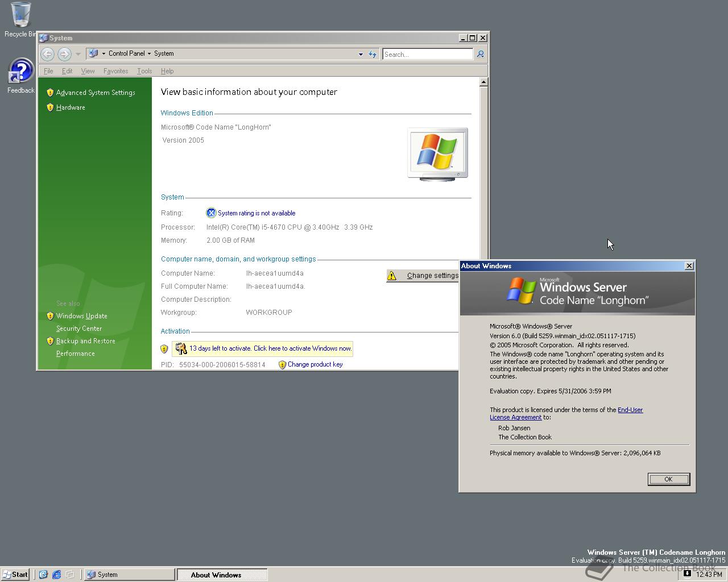Click the warning icon on Change settings
The image size is (728, 582).
[x=392, y=276]
